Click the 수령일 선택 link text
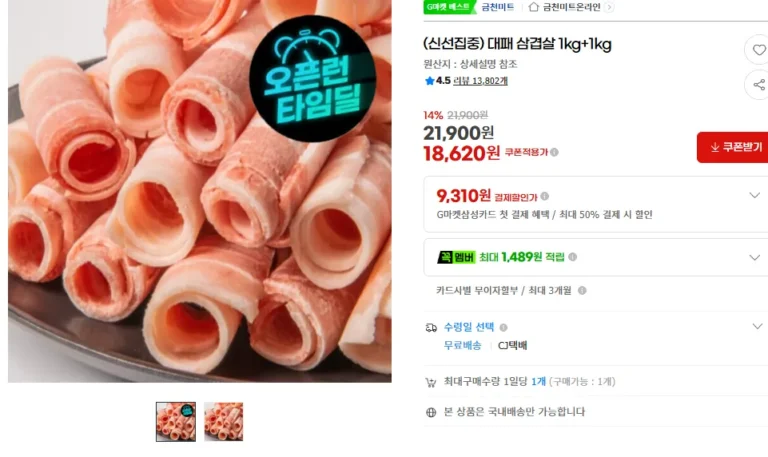Viewport: 768px width, 457px height. click(x=469, y=327)
